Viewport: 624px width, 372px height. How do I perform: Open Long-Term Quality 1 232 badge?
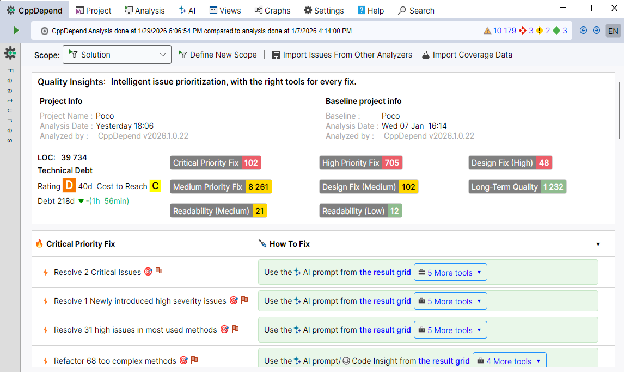tap(517, 187)
